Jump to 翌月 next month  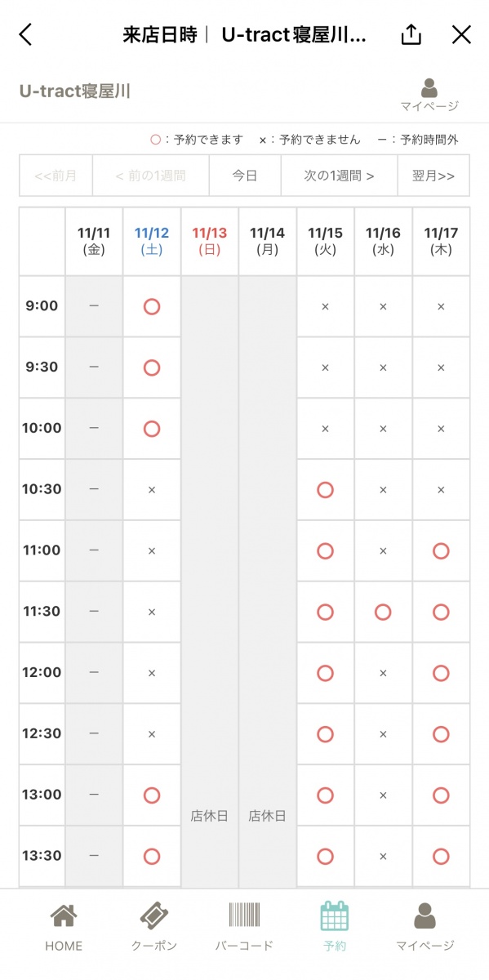433,176
